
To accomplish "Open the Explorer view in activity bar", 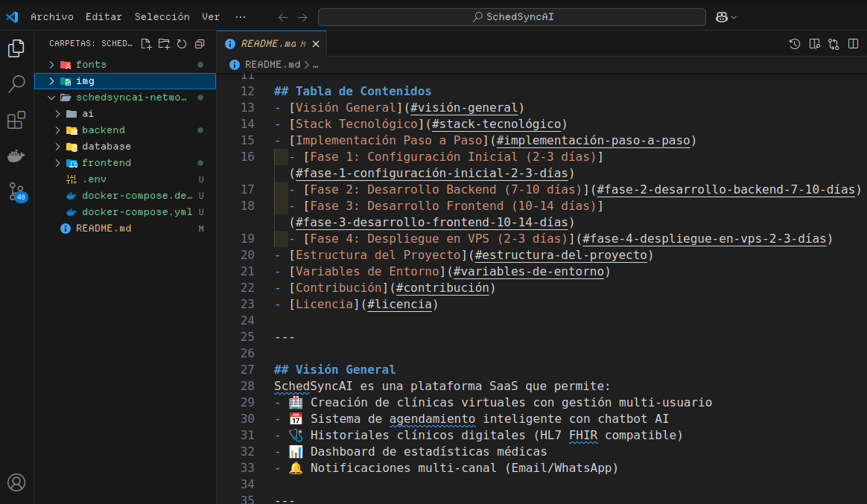I will click(16, 48).
